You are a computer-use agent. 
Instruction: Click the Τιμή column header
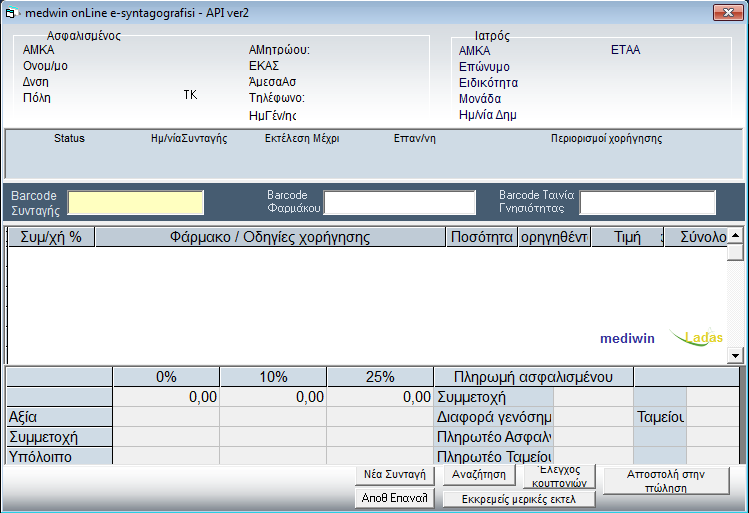[627, 237]
